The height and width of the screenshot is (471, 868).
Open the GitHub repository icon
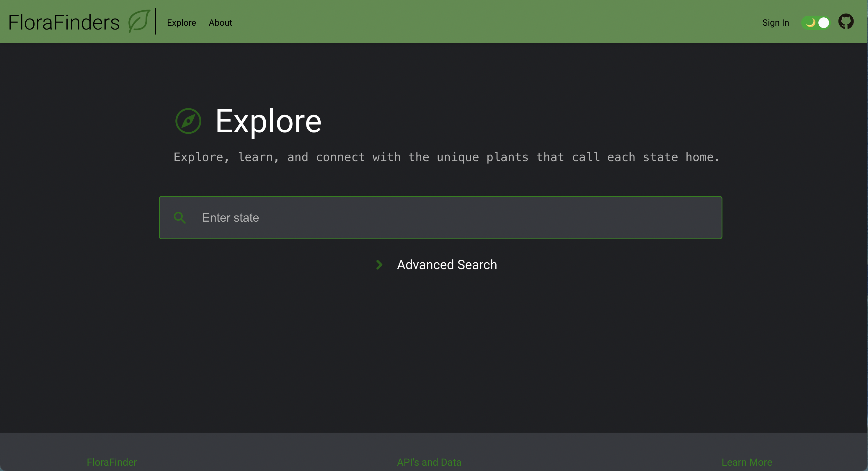click(846, 22)
